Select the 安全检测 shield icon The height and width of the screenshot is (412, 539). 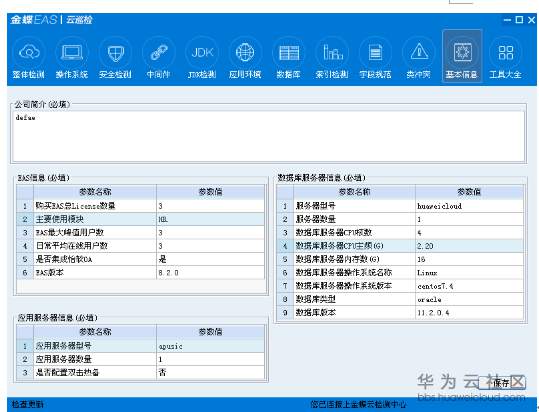pos(115,58)
